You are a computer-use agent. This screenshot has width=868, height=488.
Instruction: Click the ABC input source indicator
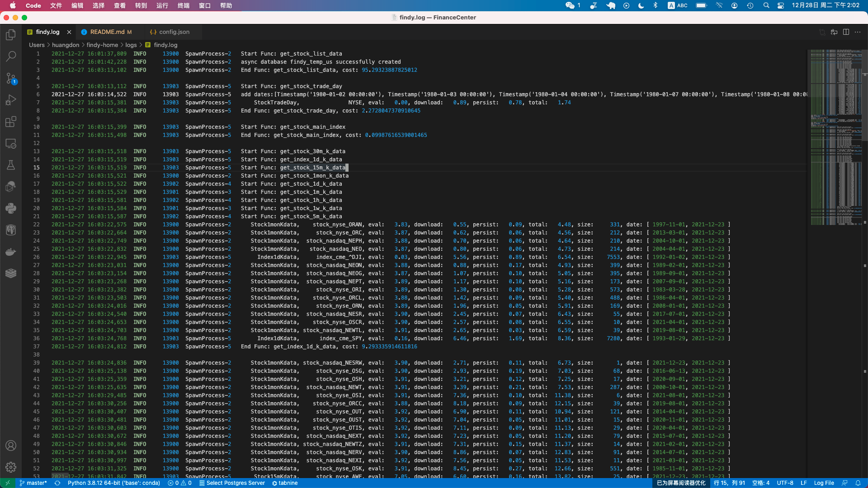pyautogui.click(x=678, y=5)
